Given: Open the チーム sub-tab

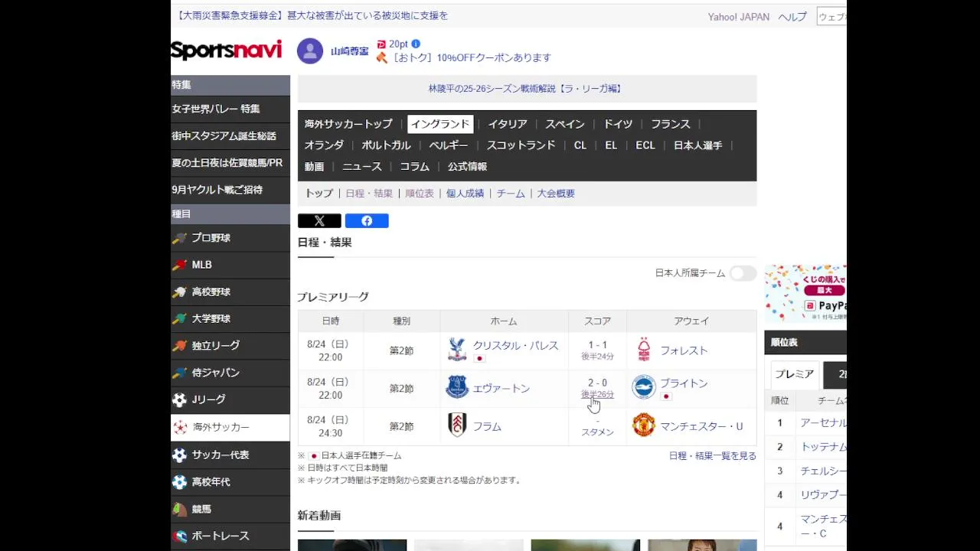Looking at the screenshot, I should coord(511,194).
